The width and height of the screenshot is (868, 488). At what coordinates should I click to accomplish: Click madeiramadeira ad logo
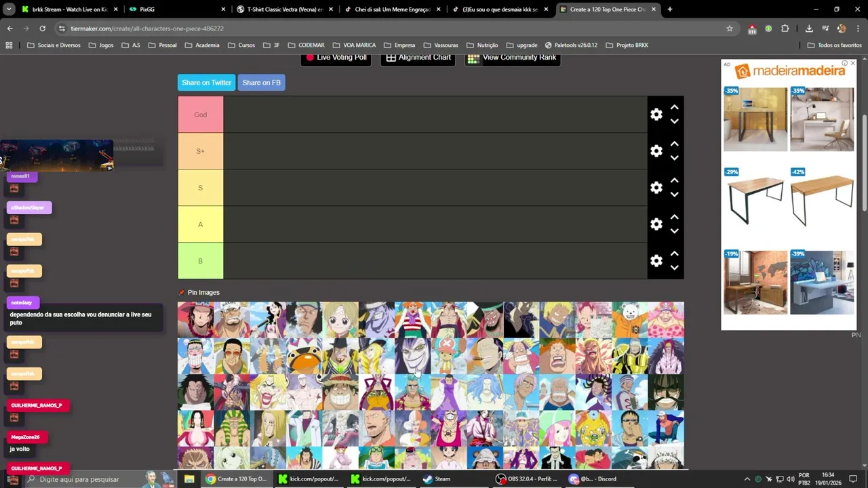[790, 71]
